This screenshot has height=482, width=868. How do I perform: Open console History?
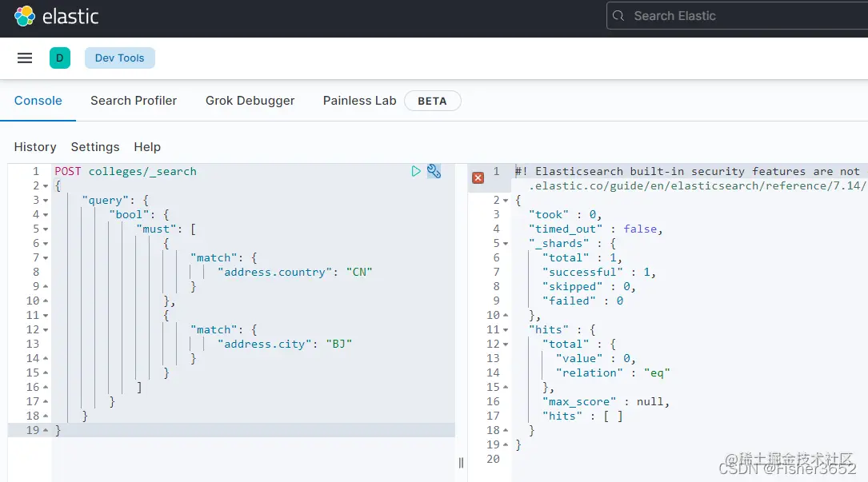35,147
